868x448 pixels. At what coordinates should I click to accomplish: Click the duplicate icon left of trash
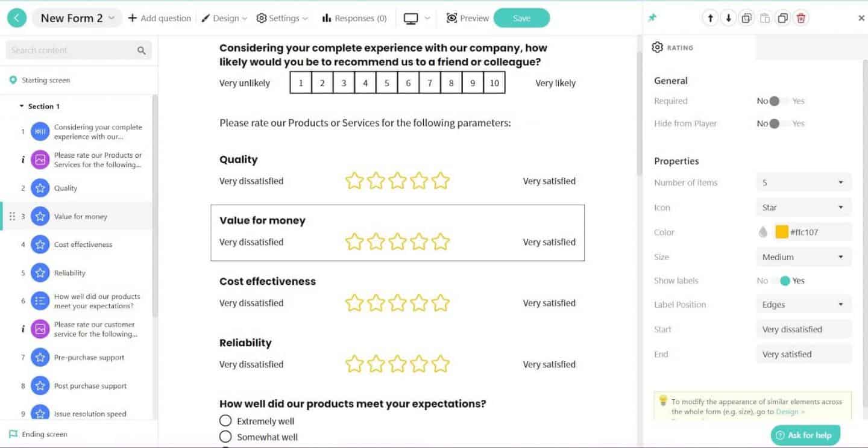click(x=783, y=18)
